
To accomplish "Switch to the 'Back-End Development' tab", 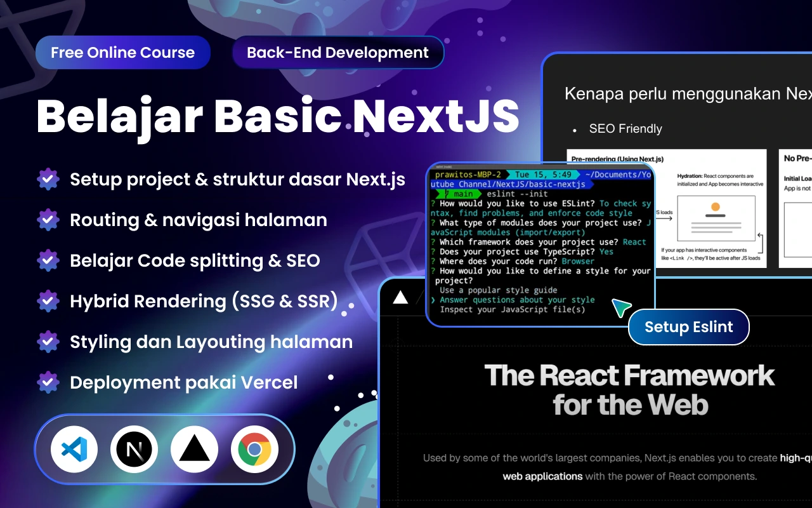I will (x=337, y=53).
